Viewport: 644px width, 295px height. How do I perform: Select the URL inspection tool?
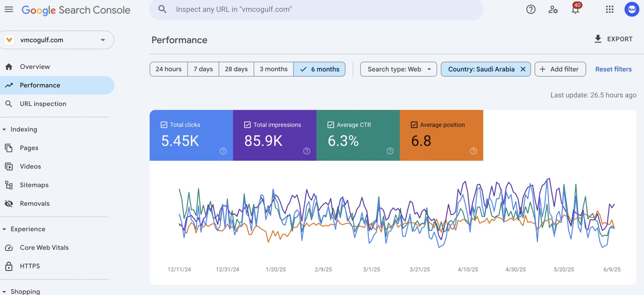pyautogui.click(x=43, y=104)
